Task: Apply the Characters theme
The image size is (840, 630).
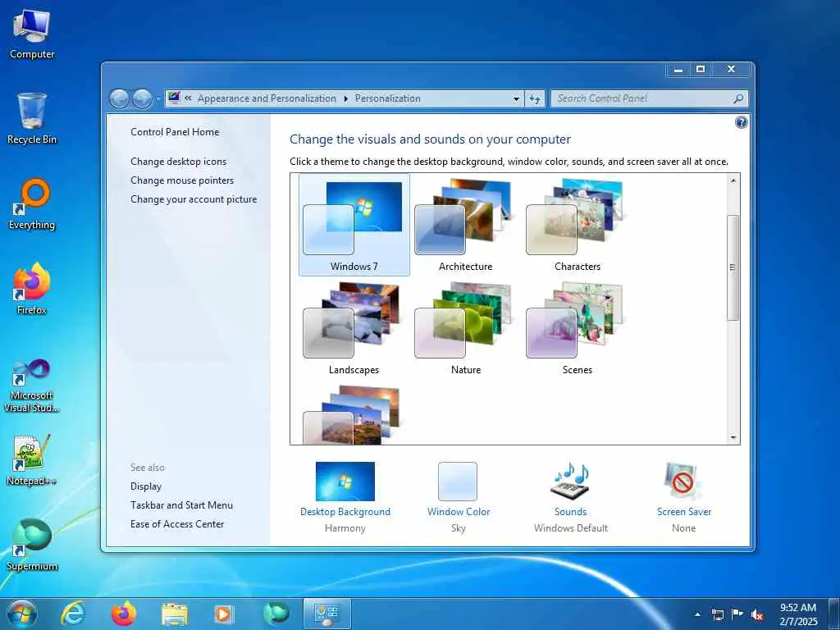Action: click(x=577, y=225)
